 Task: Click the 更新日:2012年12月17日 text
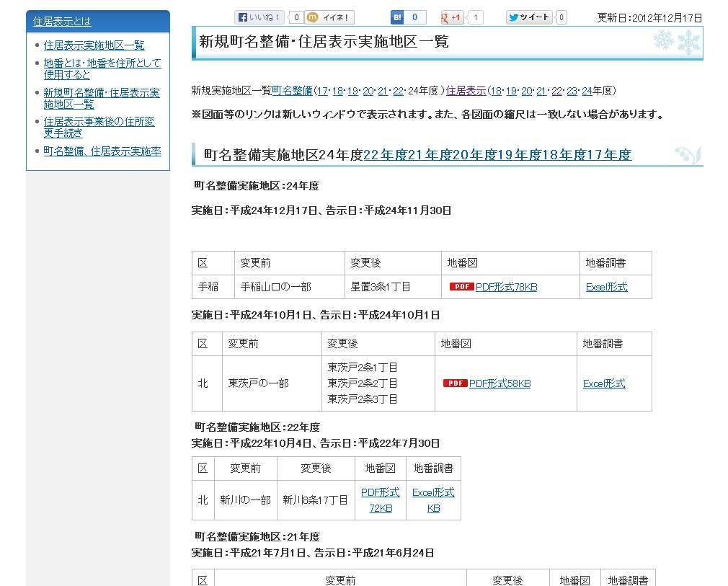(x=649, y=17)
